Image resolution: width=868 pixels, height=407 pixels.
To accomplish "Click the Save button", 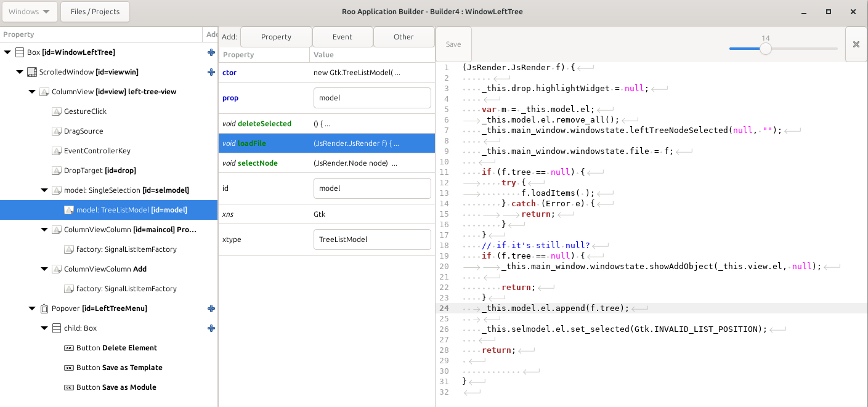I will tap(453, 44).
